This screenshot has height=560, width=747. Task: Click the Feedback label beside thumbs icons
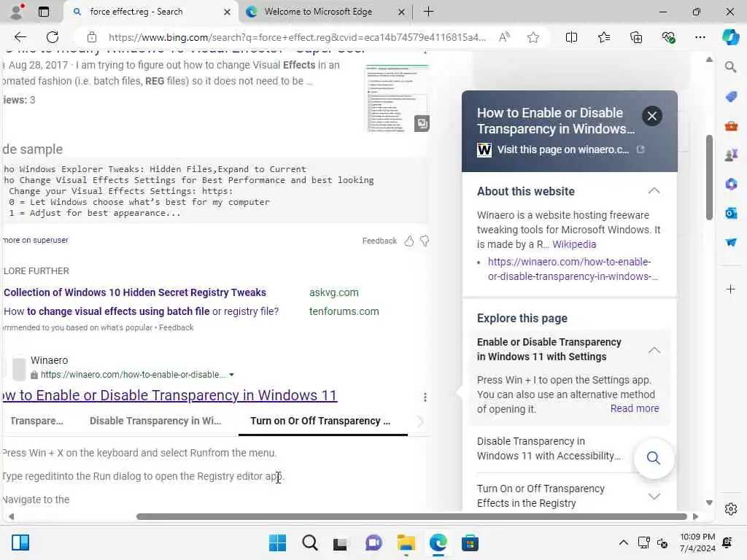pyautogui.click(x=379, y=241)
